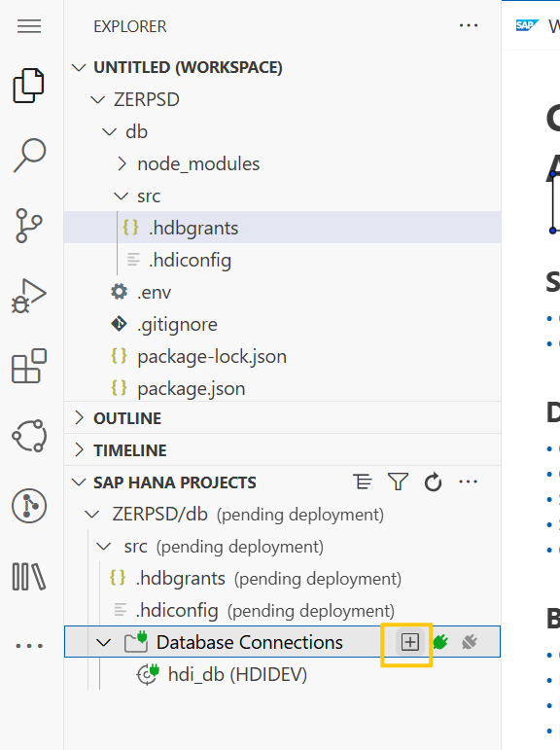The width and height of the screenshot is (560, 750).
Task: Expand the OUTLINE section
Action: click(80, 418)
